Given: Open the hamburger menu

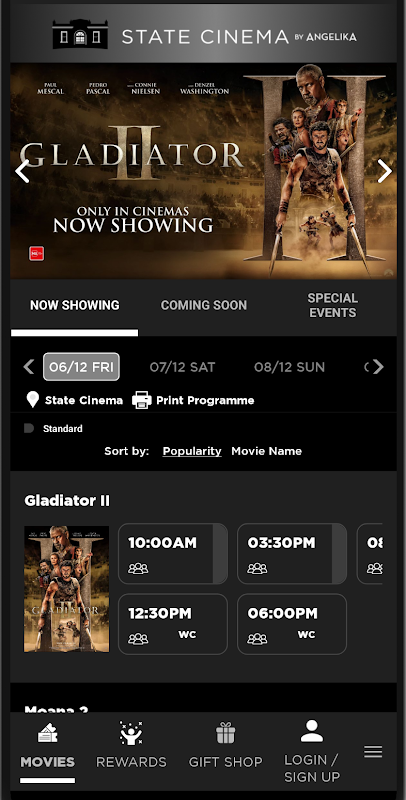Looking at the screenshot, I should pos(373,752).
